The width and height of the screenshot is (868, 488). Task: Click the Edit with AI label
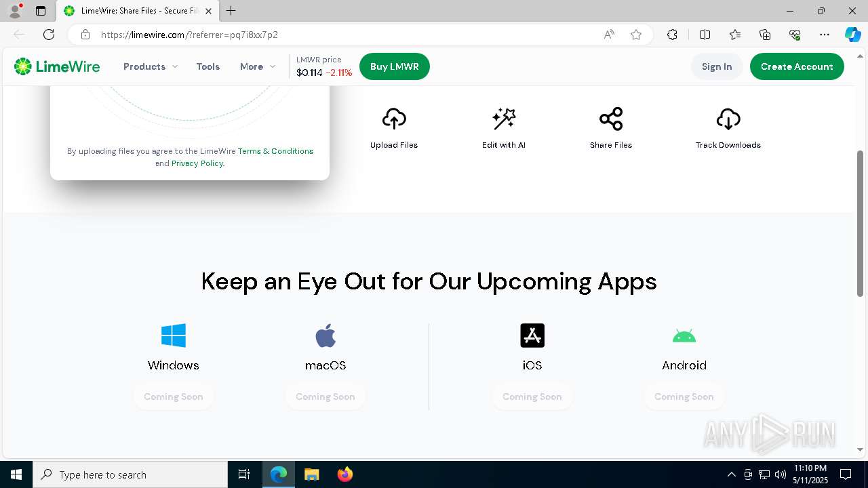[x=504, y=145]
